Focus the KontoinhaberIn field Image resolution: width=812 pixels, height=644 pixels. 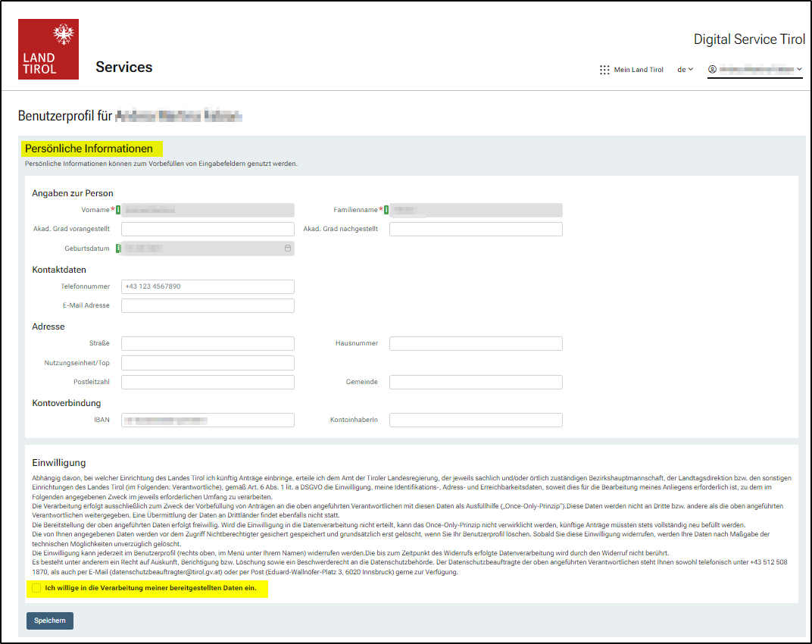pos(476,420)
